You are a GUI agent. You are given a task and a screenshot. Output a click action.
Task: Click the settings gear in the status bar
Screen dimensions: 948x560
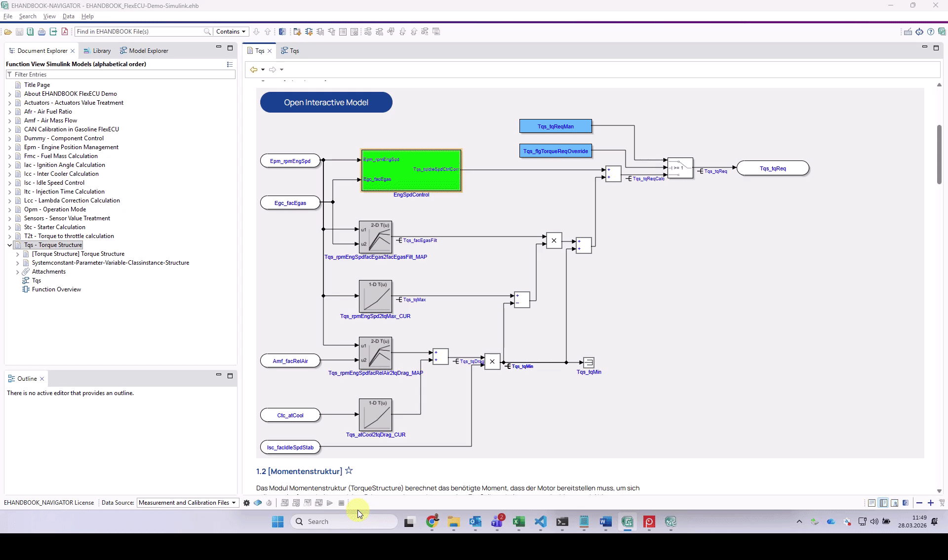(247, 503)
